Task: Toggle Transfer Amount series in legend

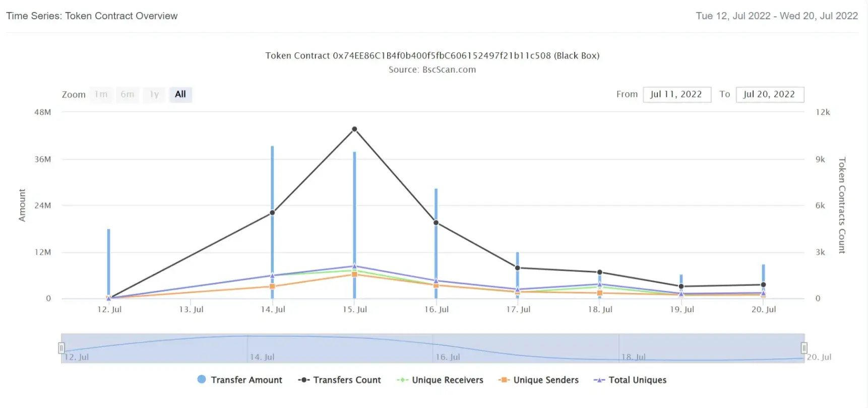Action: 240,380
